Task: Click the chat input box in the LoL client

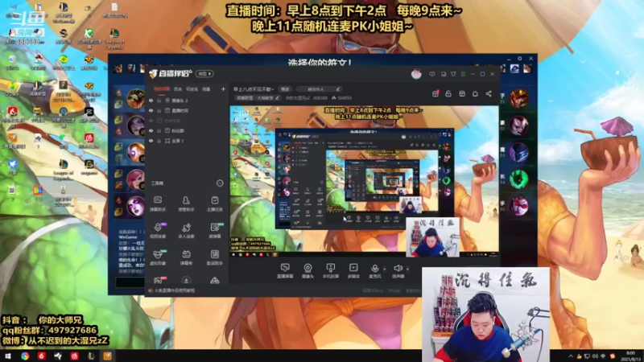Action: (x=130, y=282)
